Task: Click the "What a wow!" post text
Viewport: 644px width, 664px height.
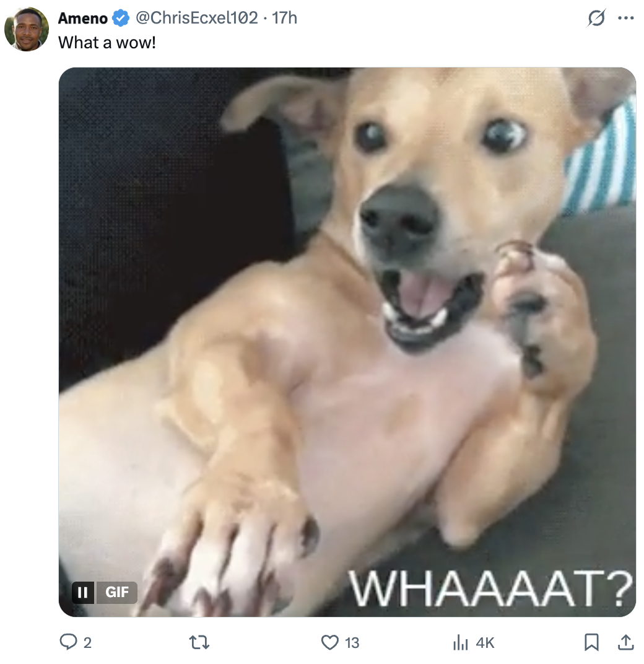Action: click(107, 42)
